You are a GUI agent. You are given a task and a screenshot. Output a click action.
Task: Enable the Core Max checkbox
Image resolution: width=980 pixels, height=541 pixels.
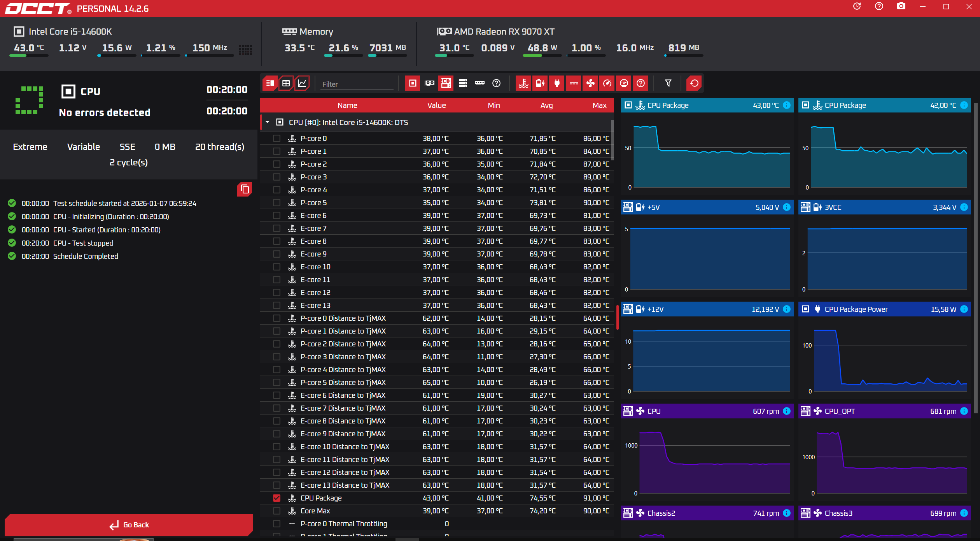point(276,511)
